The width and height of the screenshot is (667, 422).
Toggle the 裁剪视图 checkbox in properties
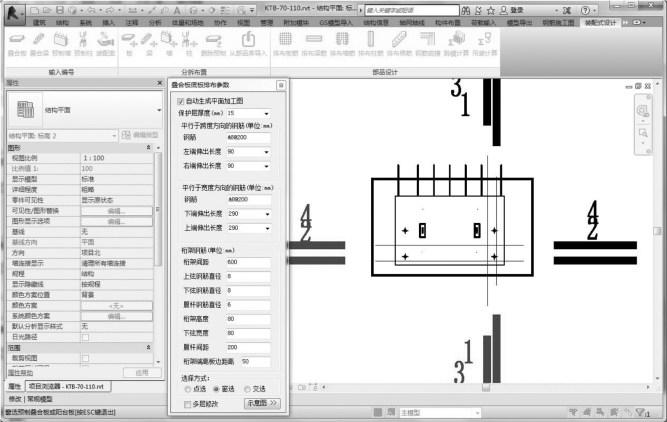coord(86,358)
